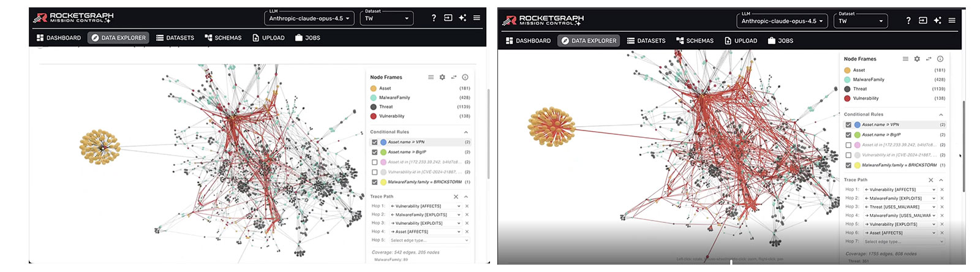
Task: Remove Hop 1 in left window Trace Path
Action: point(467,206)
